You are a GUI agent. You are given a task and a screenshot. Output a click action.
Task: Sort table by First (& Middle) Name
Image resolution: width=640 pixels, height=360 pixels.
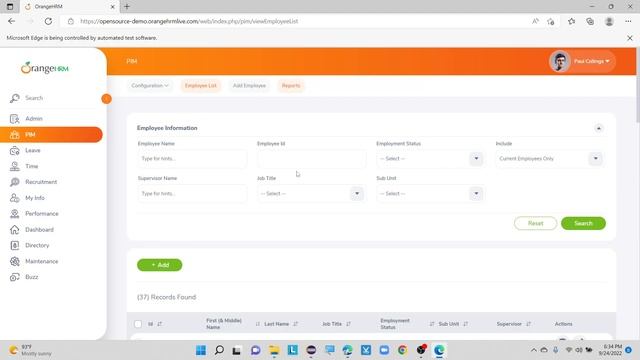tap(258, 324)
